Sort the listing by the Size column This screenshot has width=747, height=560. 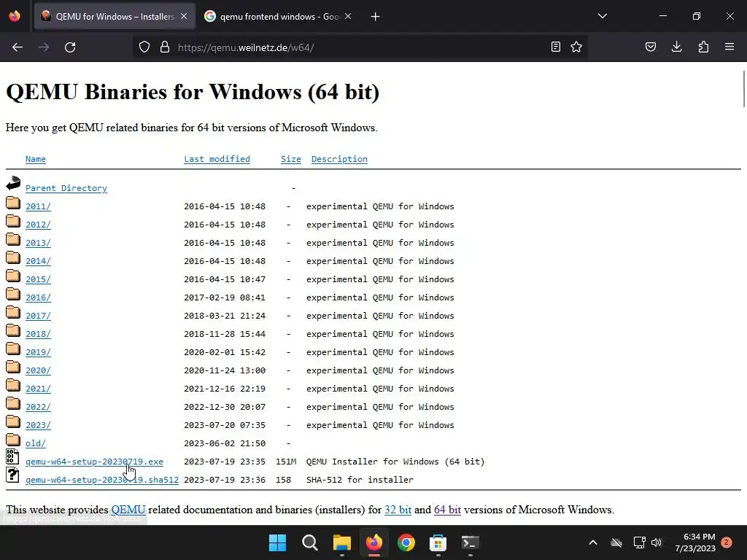click(291, 159)
